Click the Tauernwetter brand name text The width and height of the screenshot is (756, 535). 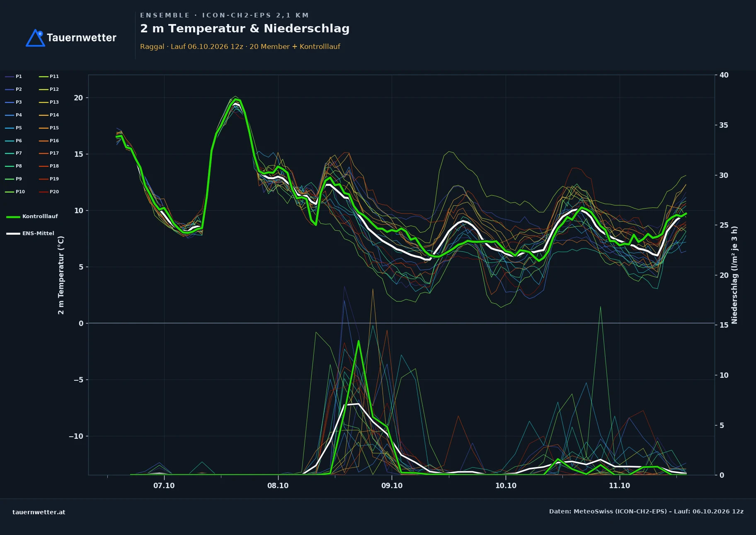coord(81,38)
